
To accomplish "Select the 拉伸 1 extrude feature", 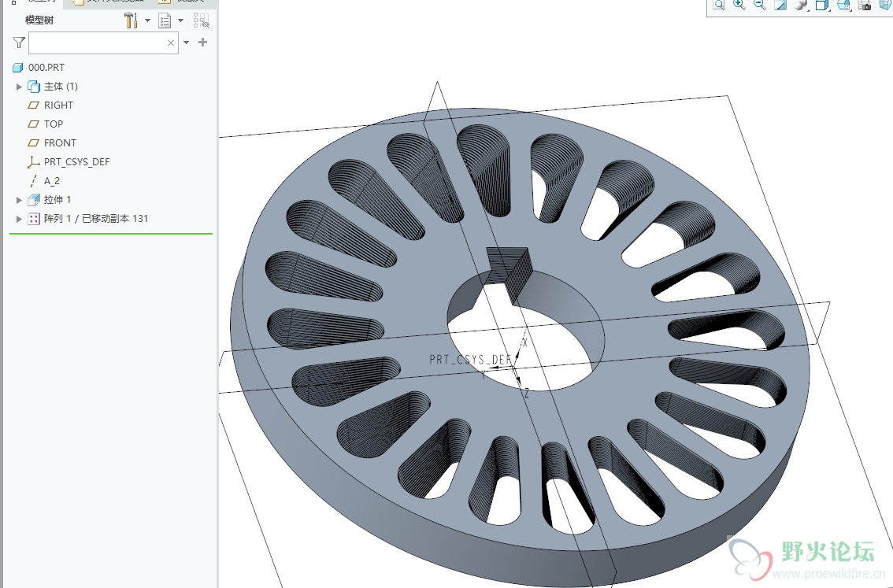I will [57, 200].
